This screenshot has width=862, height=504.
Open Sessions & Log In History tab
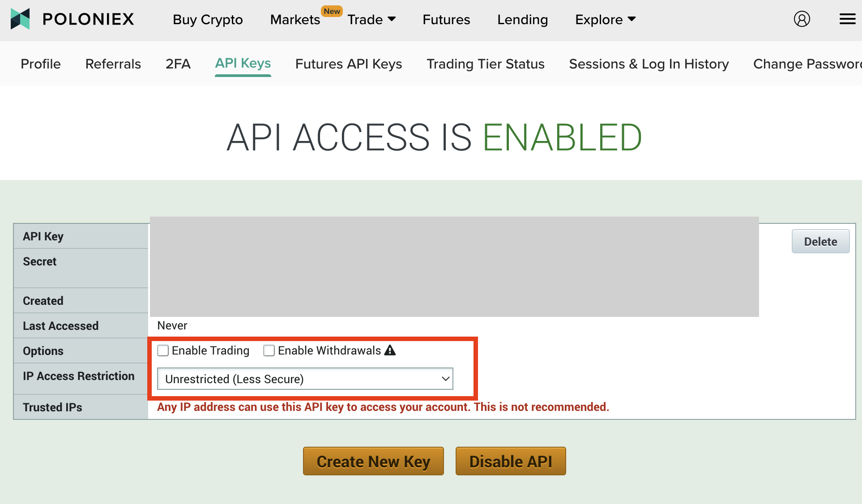649,64
